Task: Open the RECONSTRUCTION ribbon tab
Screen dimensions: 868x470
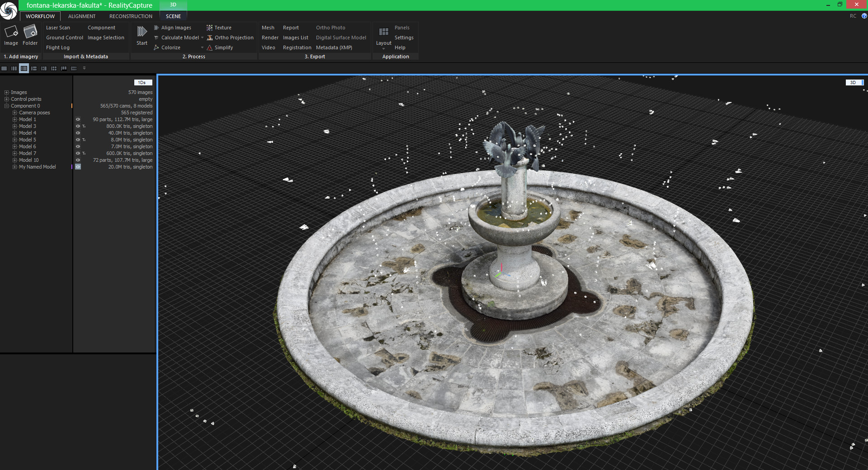Action: pyautogui.click(x=130, y=16)
